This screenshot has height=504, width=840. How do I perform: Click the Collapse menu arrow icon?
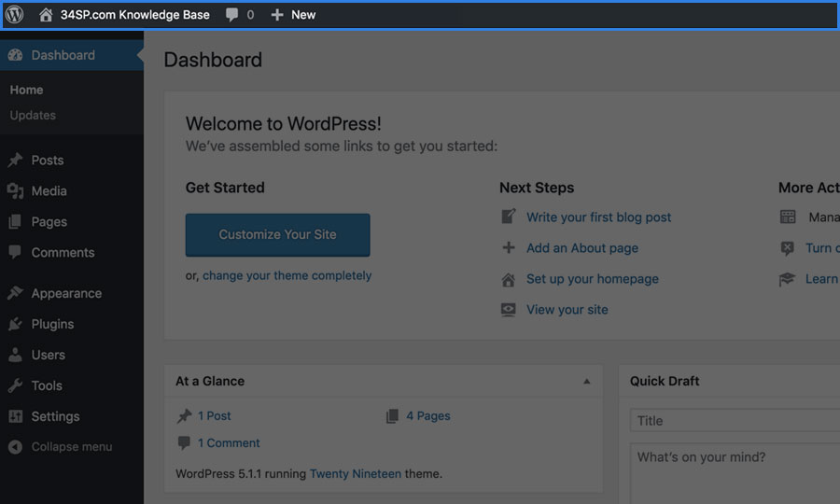[16, 447]
